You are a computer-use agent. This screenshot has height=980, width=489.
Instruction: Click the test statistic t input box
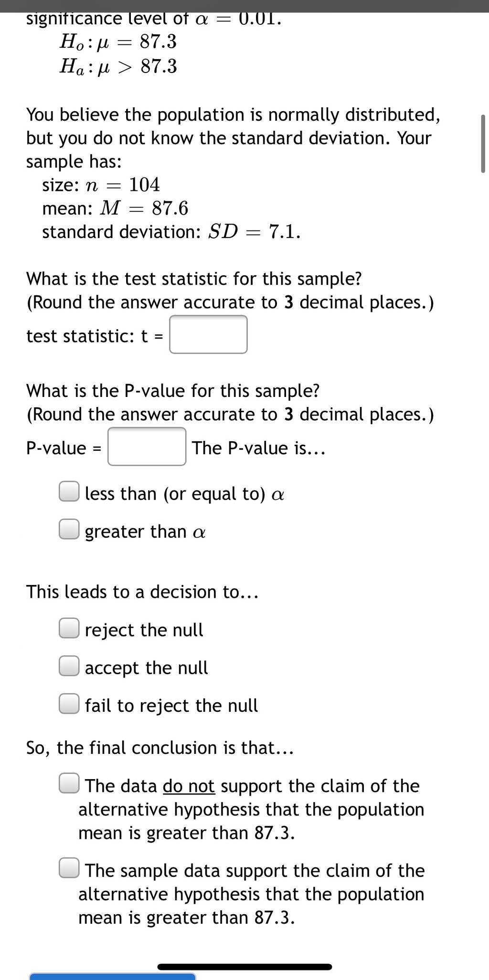pos(209,334)
